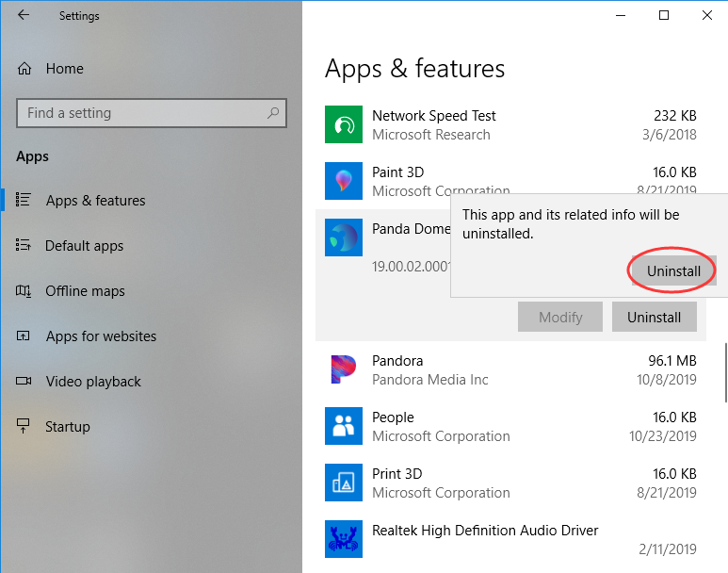The width and height of the screenshot is (728, 573).
Task: Click the Startup sidebar icon
Action: pos(24,426)
